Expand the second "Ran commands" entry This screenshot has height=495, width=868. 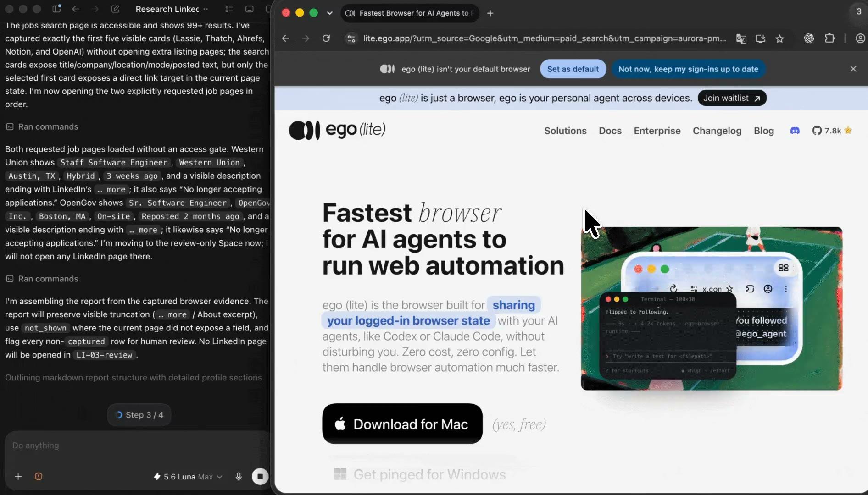click(42, 279)
